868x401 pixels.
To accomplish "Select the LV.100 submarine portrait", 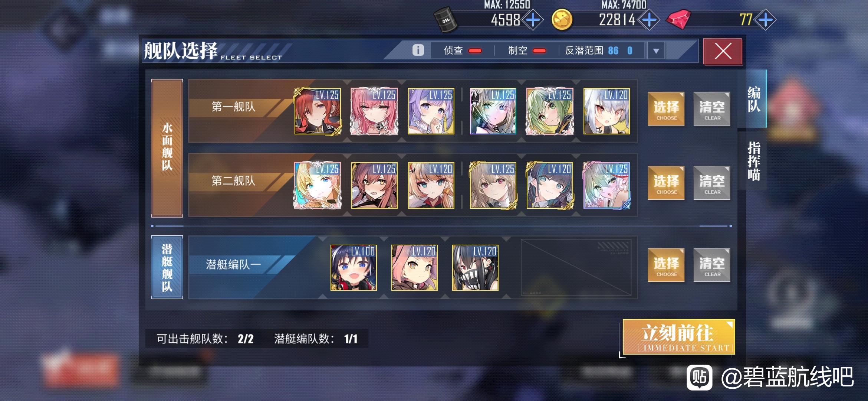I will (x=354, y=267).
